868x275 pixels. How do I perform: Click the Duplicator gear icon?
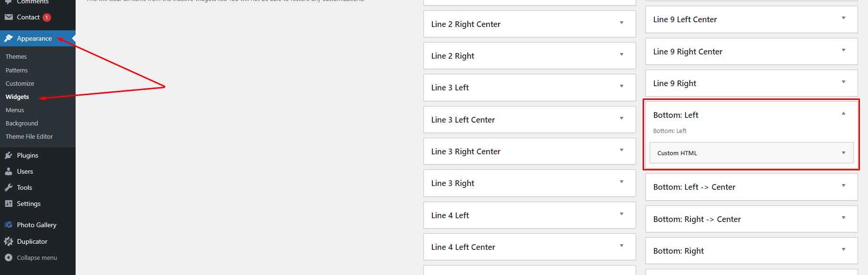[x=9, y=241]
